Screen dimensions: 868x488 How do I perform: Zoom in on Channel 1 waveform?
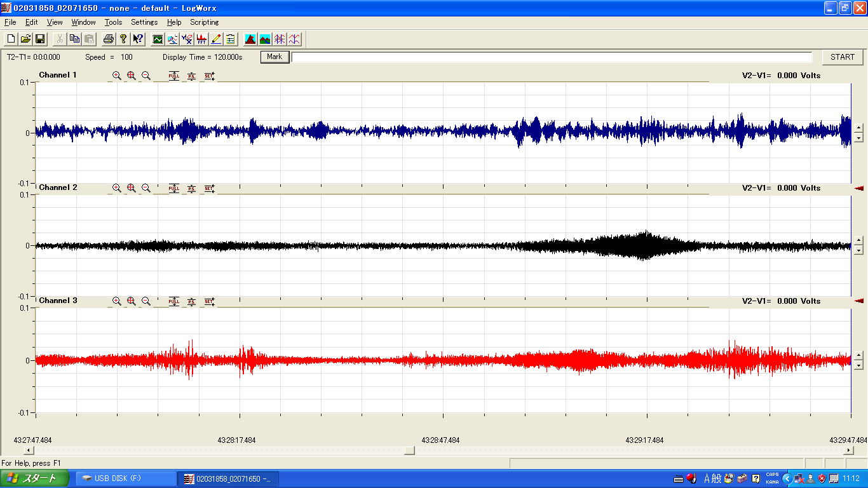pyautogui.click(x=117, y=76)
